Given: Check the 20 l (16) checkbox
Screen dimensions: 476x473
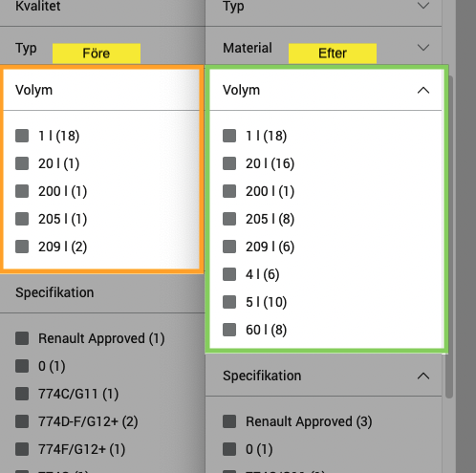Looking at the screenshot, I should pyautogui.click(x=229, y=163).
